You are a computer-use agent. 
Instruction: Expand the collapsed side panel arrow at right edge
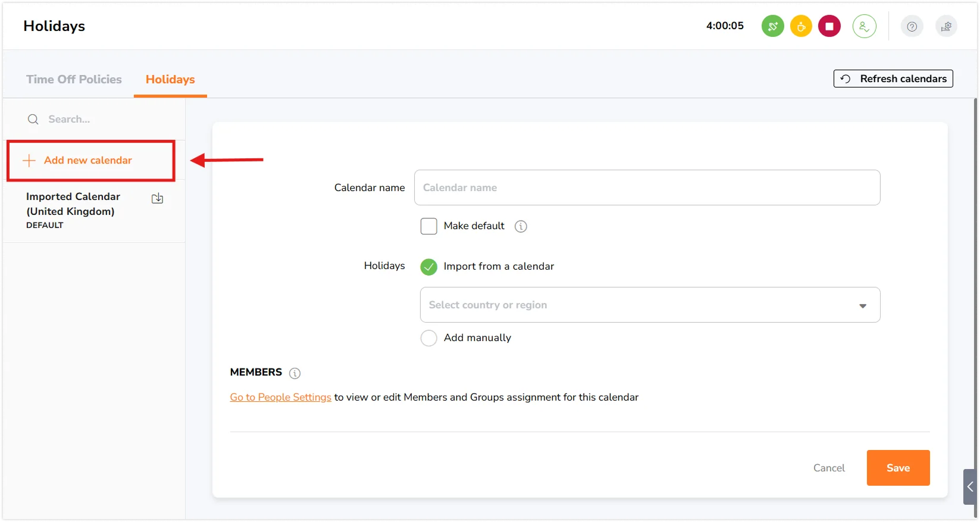pos(970,487)
